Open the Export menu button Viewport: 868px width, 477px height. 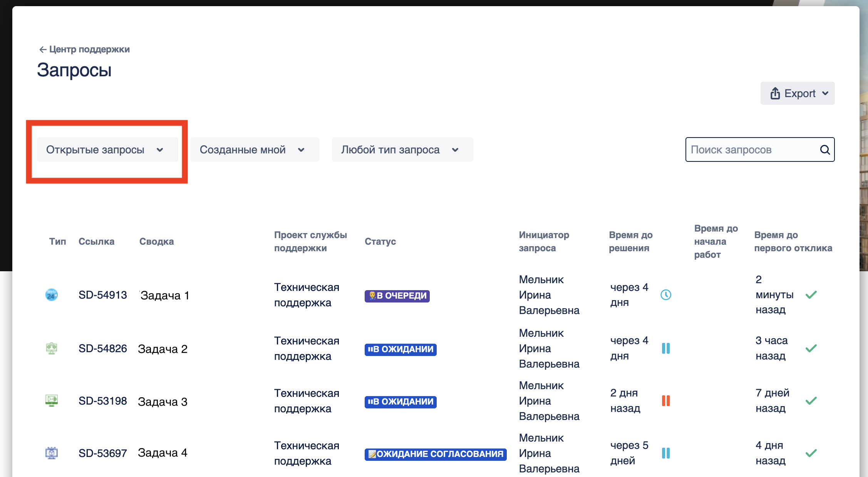point(798,93)
